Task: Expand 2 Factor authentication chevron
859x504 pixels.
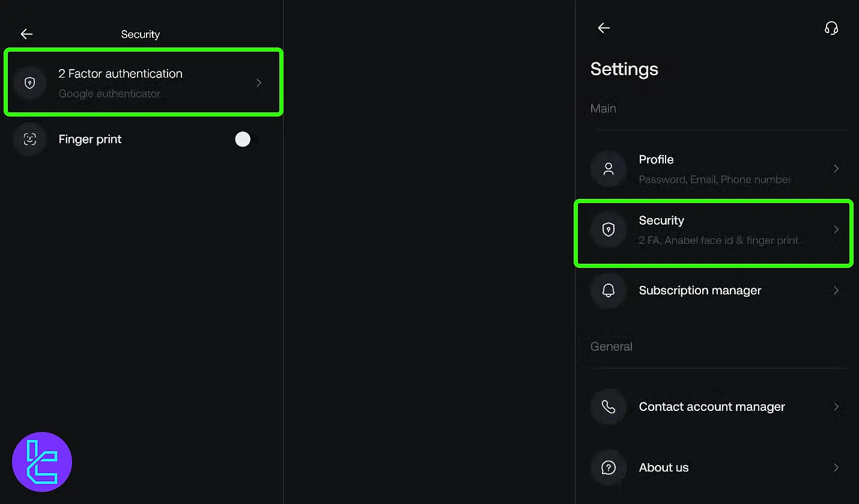Action: pyautogui.click(x=259, y=83)
